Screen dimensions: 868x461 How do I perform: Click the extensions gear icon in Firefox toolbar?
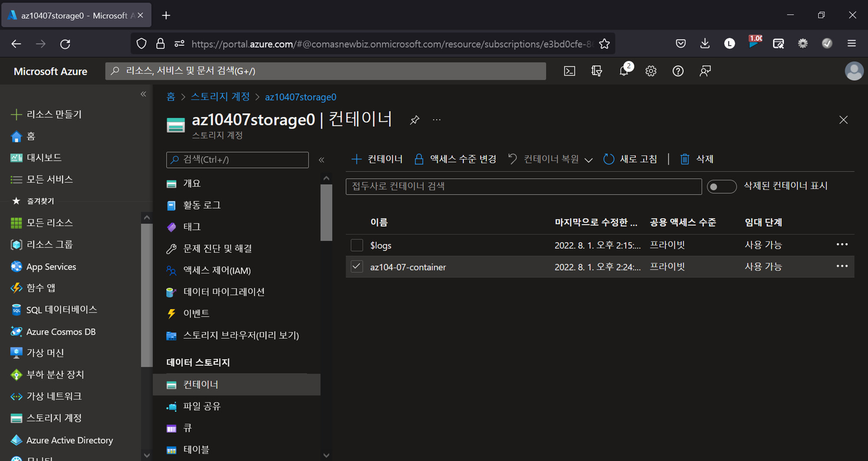[802, 43]
